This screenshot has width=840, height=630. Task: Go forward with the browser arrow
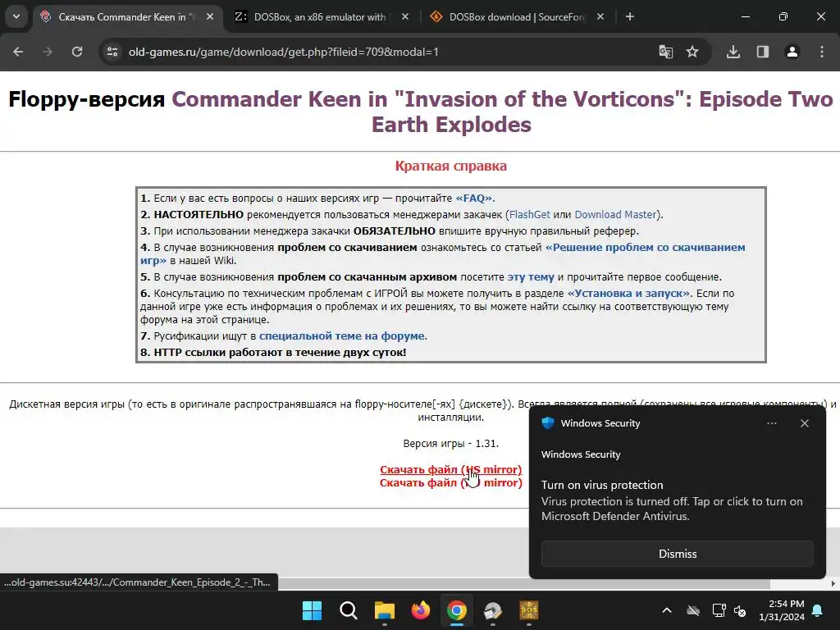48,52
